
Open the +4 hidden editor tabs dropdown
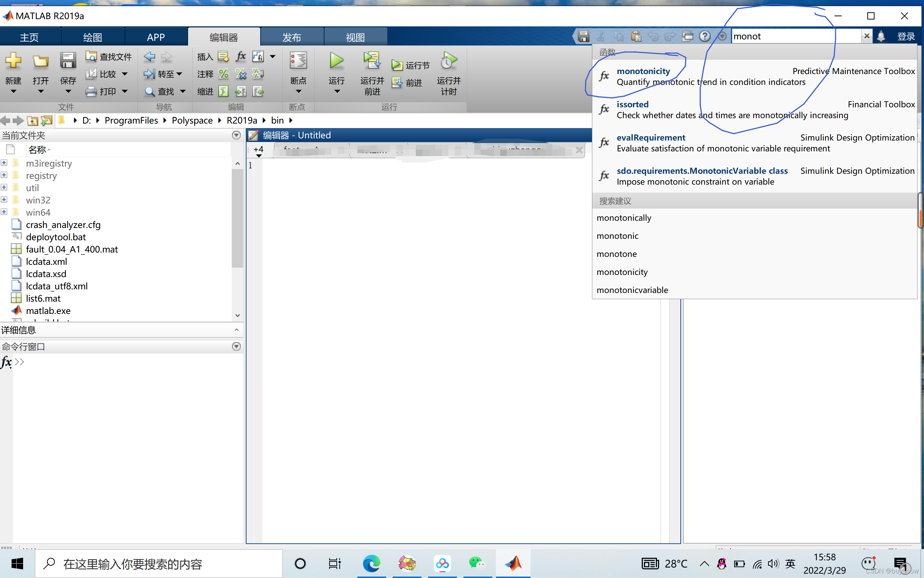pyautogui.click(x=258, y=151)
